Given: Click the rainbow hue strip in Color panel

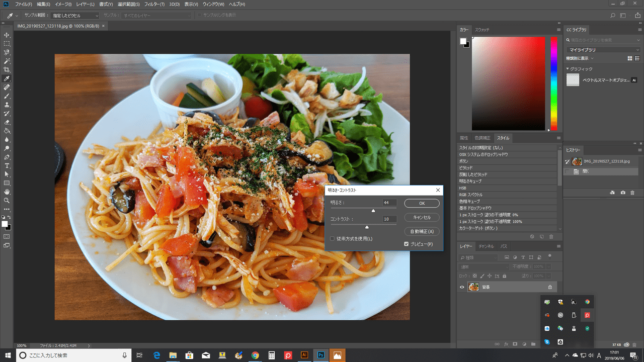Looking at the screenshot, I should [x=553, y=83].
